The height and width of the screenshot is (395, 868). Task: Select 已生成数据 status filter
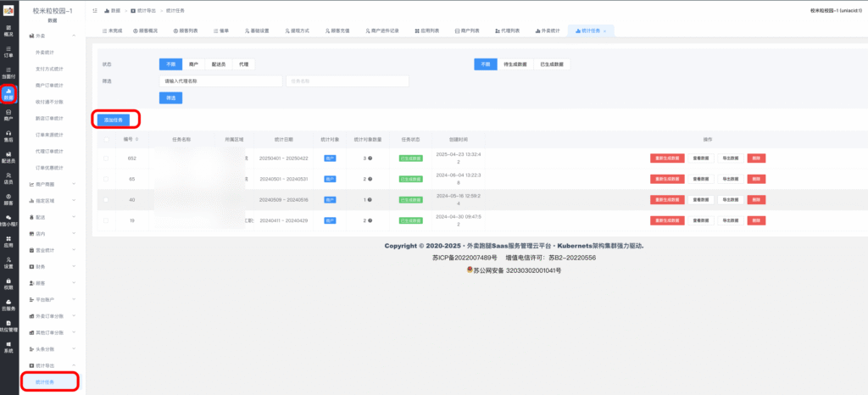[552, 64]
